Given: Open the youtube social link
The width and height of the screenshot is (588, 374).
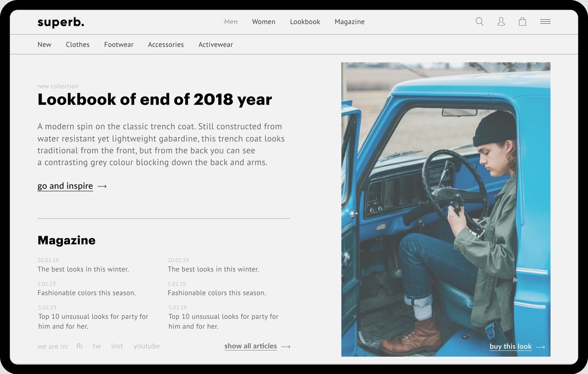Looking at the screenshot, I should pyautogui.click(x=147, y=346).
